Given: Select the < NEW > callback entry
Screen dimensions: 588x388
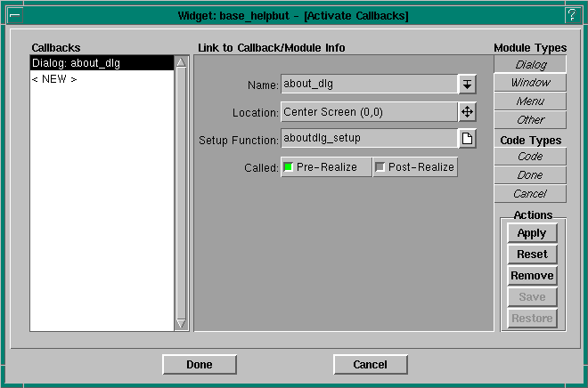Looking at the screenshot, I should pos(54,79).
